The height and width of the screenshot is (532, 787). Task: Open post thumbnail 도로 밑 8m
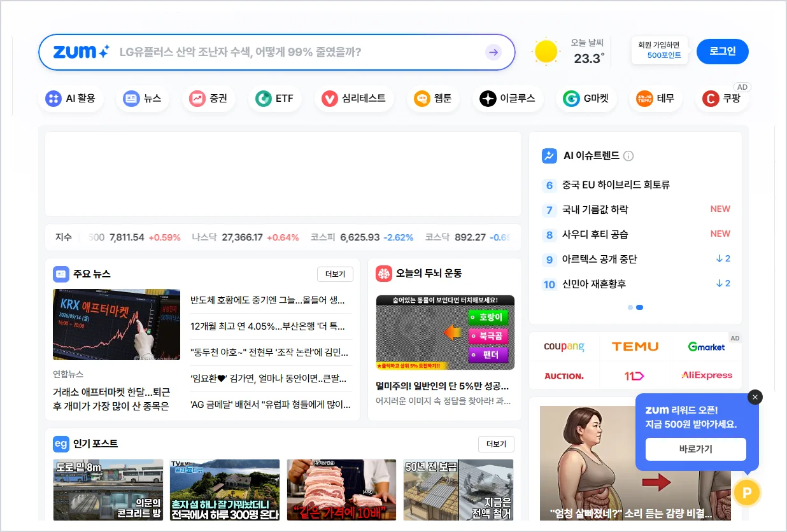(108, 490)
